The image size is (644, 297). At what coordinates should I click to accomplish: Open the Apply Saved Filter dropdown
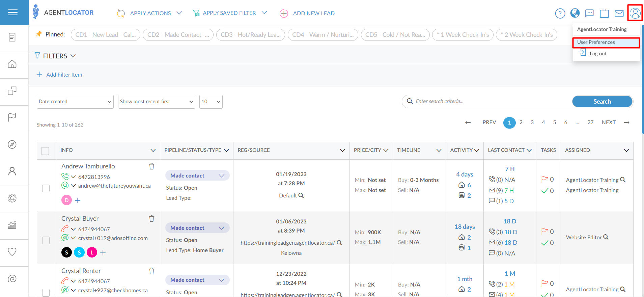point(230,13)
